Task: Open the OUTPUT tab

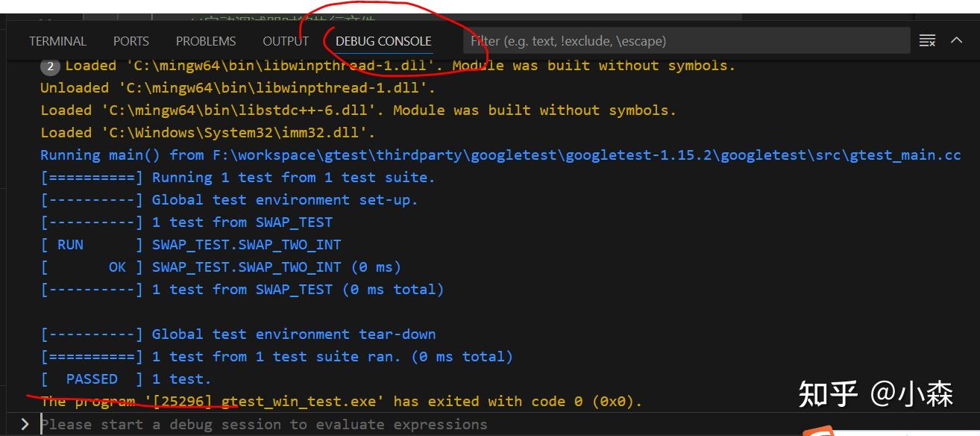Action: [x=285, y=41]
